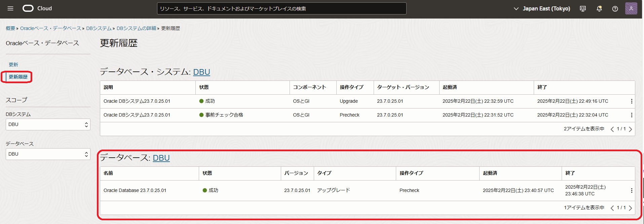Click the 1アイテムを表示中 text

584,208
